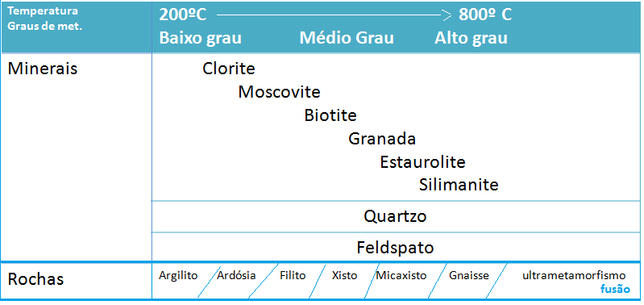Click the Filito rock label
The width and height of the screenshot is (644, 305).
point(293,275)
